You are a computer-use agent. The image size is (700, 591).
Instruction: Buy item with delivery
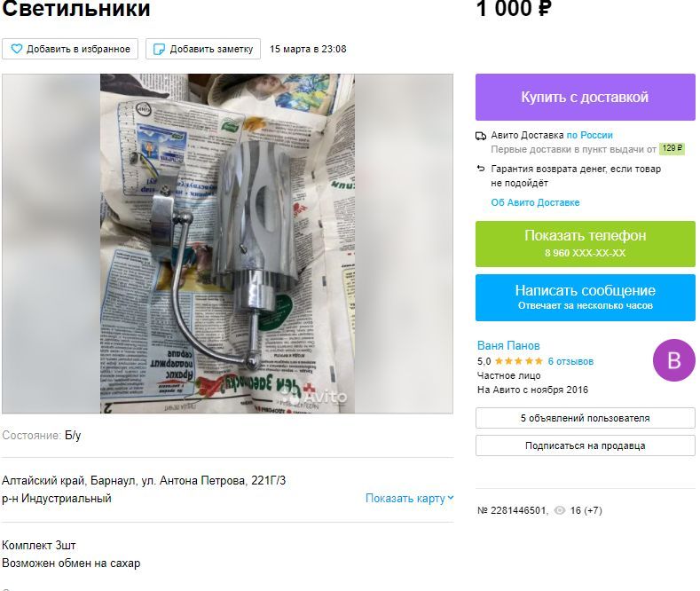586,97
